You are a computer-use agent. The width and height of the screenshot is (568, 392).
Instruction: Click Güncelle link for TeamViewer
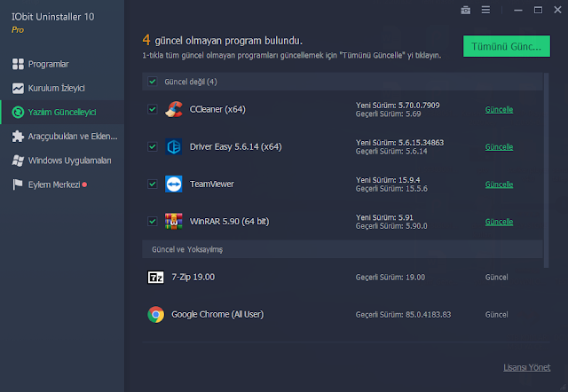499,184
